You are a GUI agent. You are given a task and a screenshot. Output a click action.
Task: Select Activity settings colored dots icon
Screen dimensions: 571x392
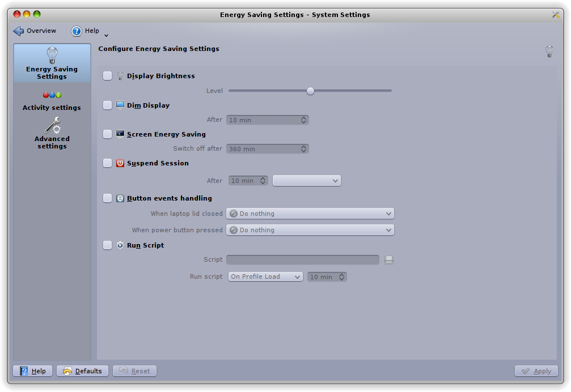click(x=52, y=95)
